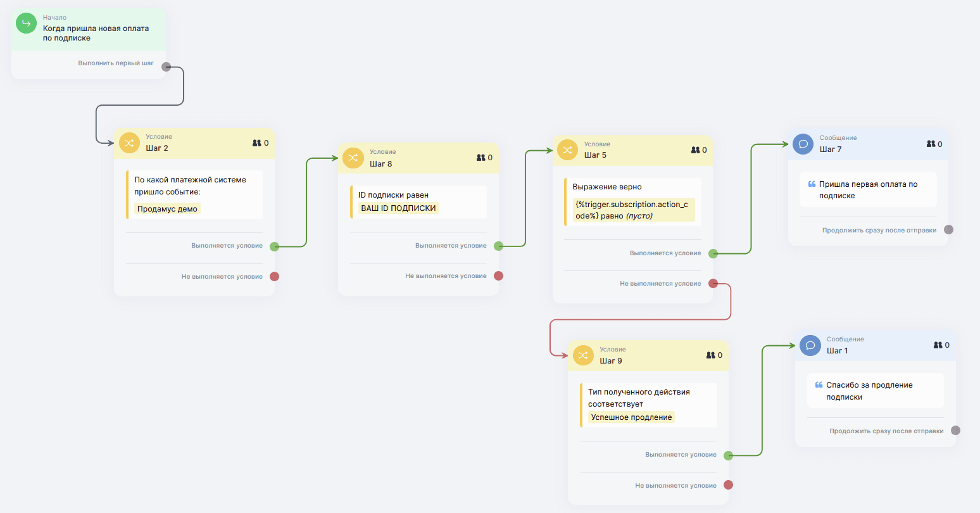Click the gray output connector of the start block
Screen dimensions: 980x513
pos(166,66)
